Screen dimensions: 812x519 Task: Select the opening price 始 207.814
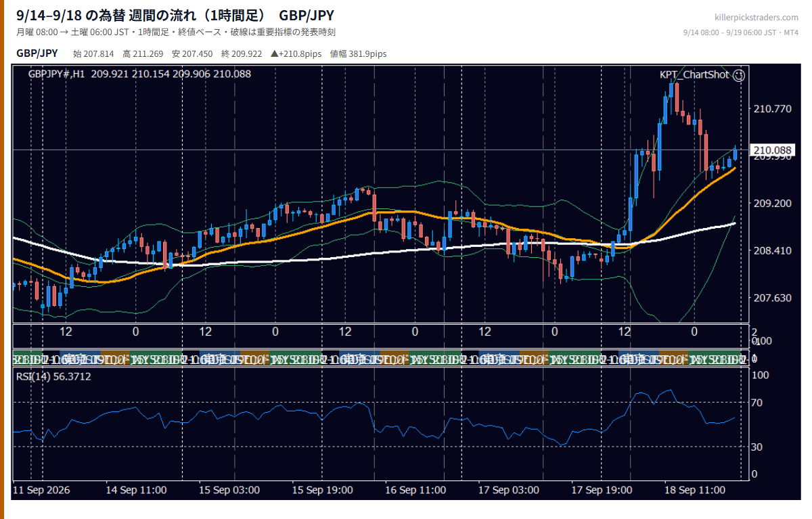(x=93, y=54)
